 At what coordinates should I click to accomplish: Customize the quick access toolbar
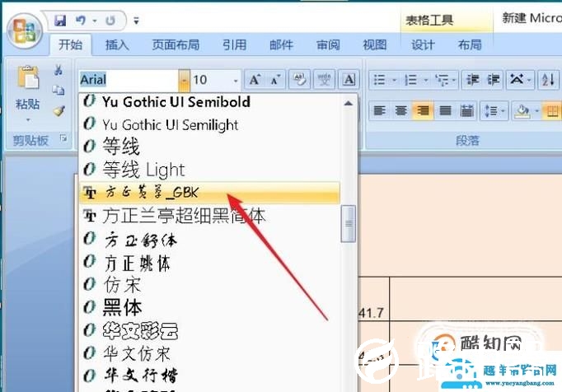click(136, 21)
